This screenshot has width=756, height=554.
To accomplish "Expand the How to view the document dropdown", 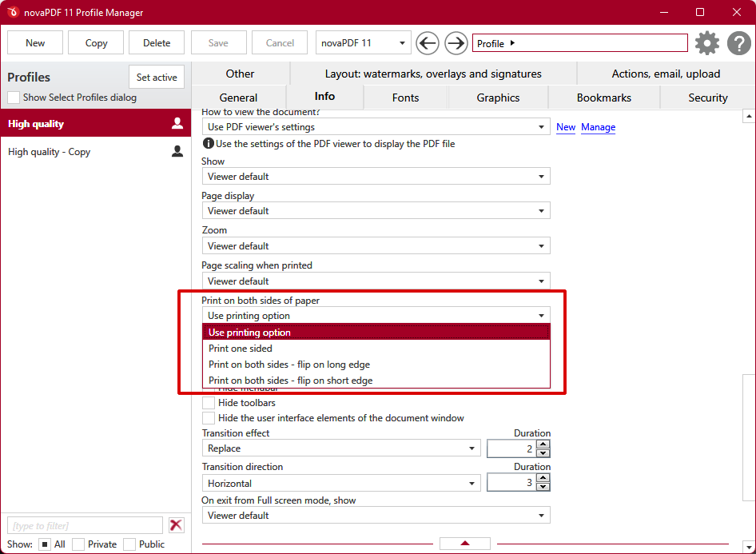I will click(376, 127).
